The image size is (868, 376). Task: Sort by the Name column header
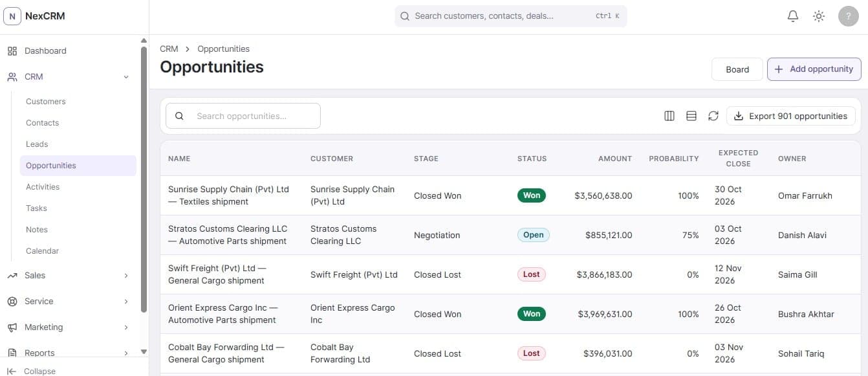point(179,159)
